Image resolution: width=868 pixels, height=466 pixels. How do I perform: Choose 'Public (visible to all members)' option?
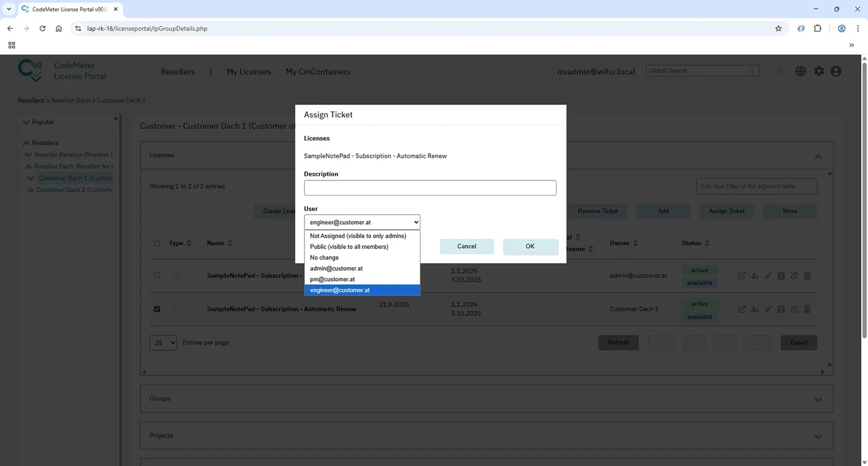(349, 247)
